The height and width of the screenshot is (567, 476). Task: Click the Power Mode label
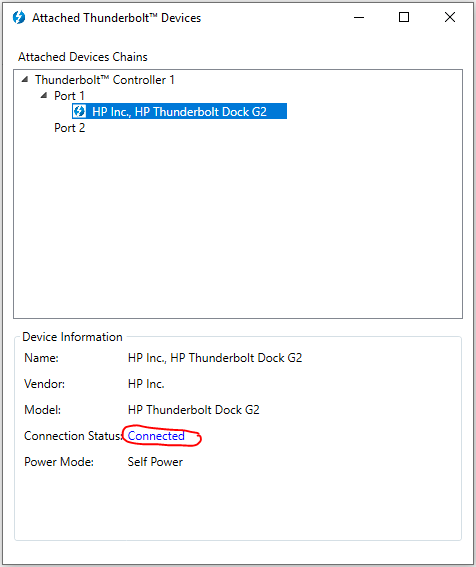pyautogui.click(x=59, y=462)
